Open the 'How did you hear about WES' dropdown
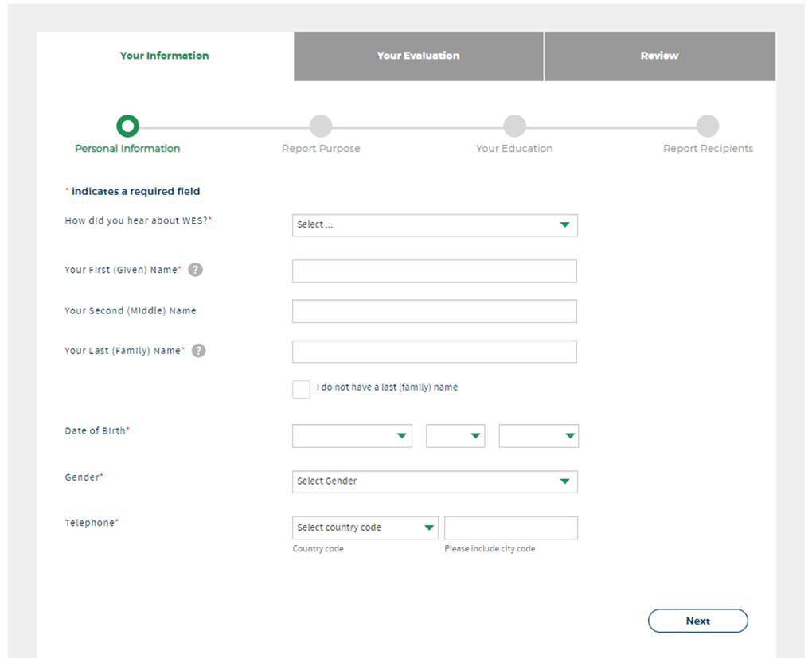The height and width of the screenshot is (658, 812). [435, 224]
